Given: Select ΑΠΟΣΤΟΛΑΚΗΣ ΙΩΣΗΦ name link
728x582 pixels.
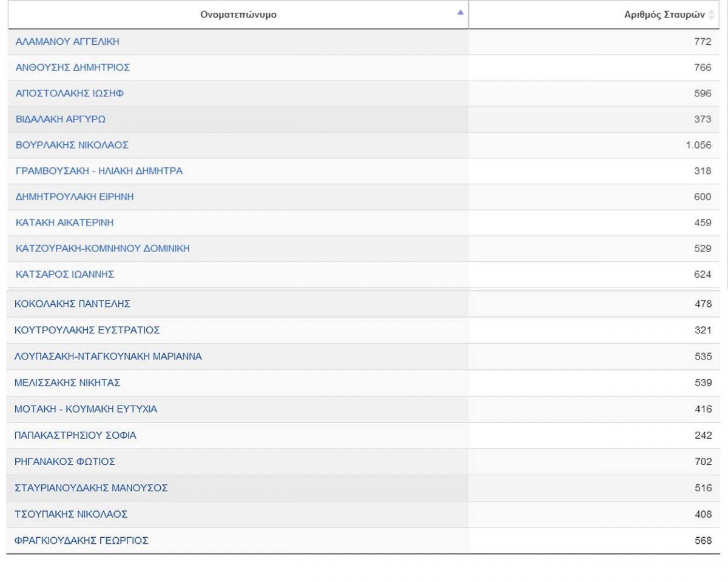Looking at the screenshot, I should (x=70, y=93).
